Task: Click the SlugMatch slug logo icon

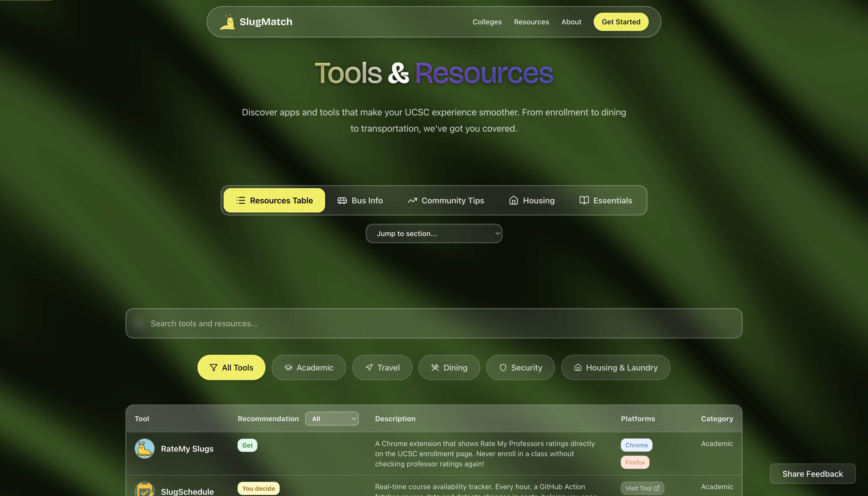Action: [227, 22]
